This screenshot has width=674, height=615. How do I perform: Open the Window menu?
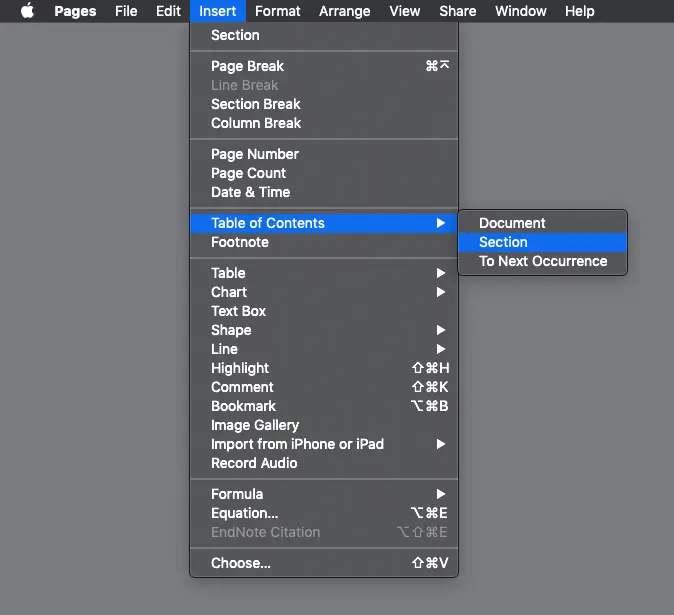(x=521, y=11)
